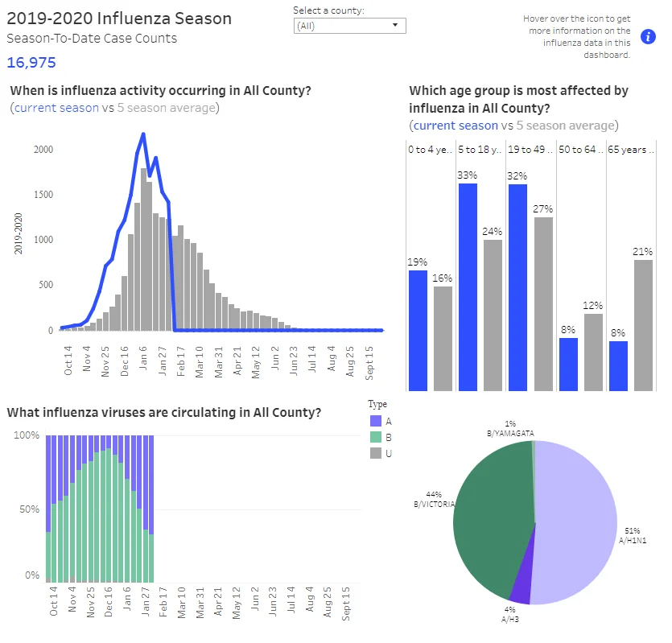Select Type B green legend swatch
Image resolution: width=672 pixels, height=643 pixels.
375,437
